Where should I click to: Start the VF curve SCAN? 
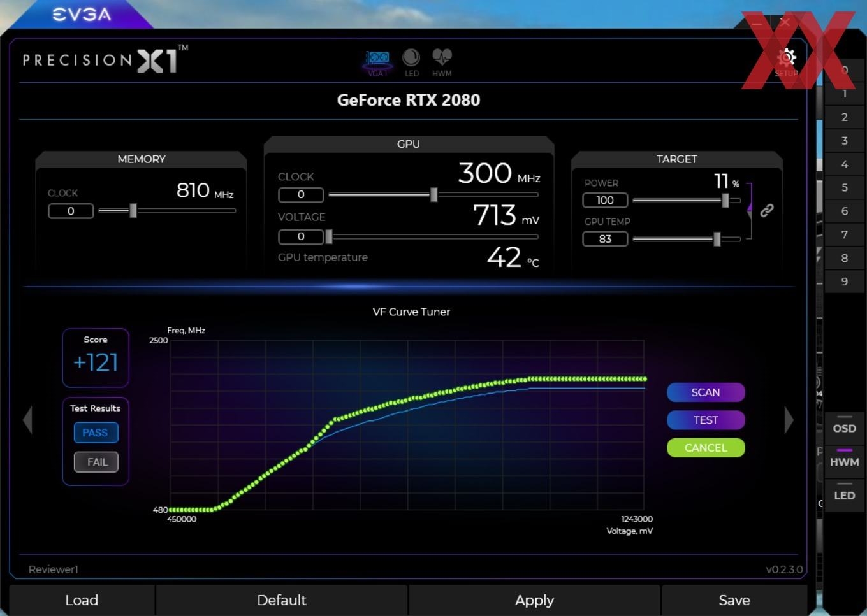click(706, 392)
